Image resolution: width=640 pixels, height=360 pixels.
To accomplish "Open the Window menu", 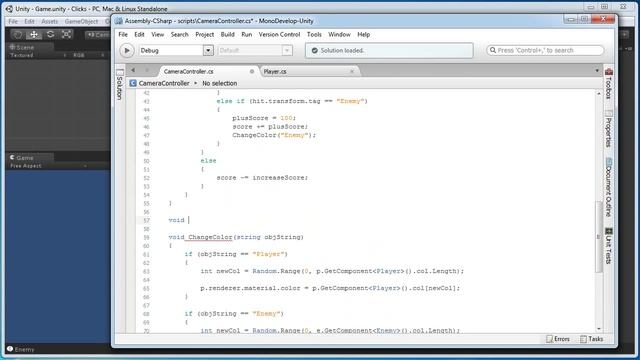I will point(339,34).
